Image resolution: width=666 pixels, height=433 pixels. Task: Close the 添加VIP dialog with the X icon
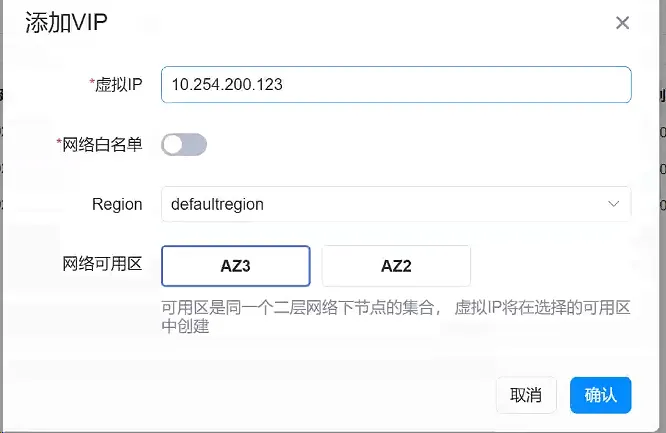coord(622,23)
